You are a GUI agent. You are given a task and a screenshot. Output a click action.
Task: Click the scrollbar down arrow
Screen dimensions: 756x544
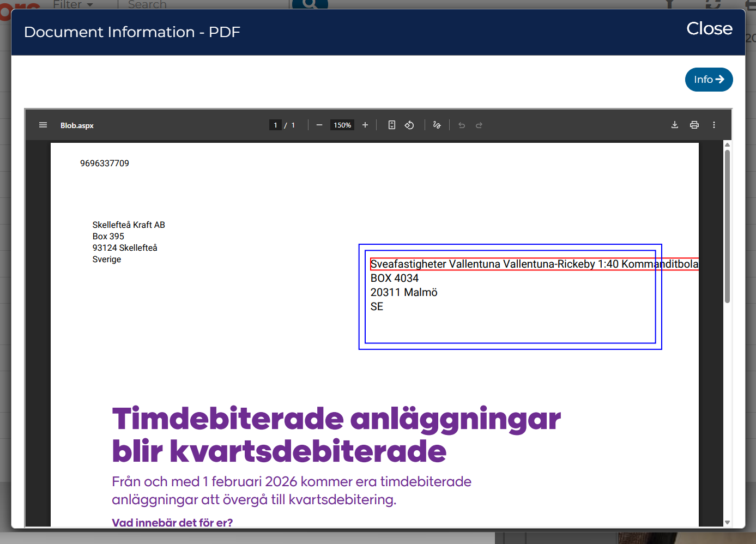click(727, 522)
